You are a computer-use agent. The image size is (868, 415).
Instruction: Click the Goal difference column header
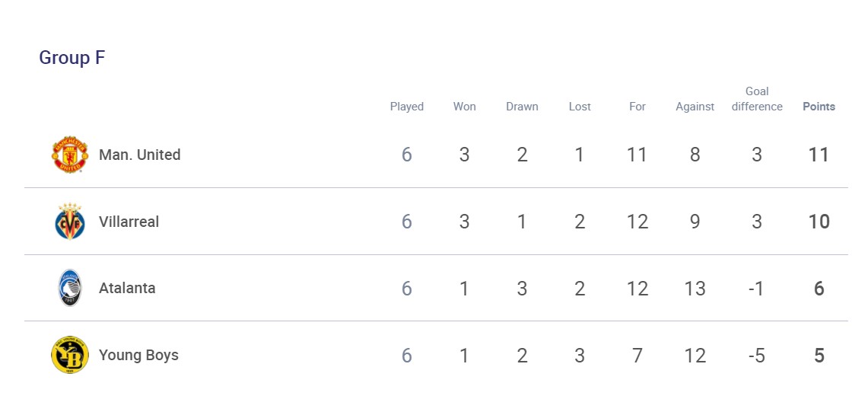pyautogui.click(x=757, y=99)
